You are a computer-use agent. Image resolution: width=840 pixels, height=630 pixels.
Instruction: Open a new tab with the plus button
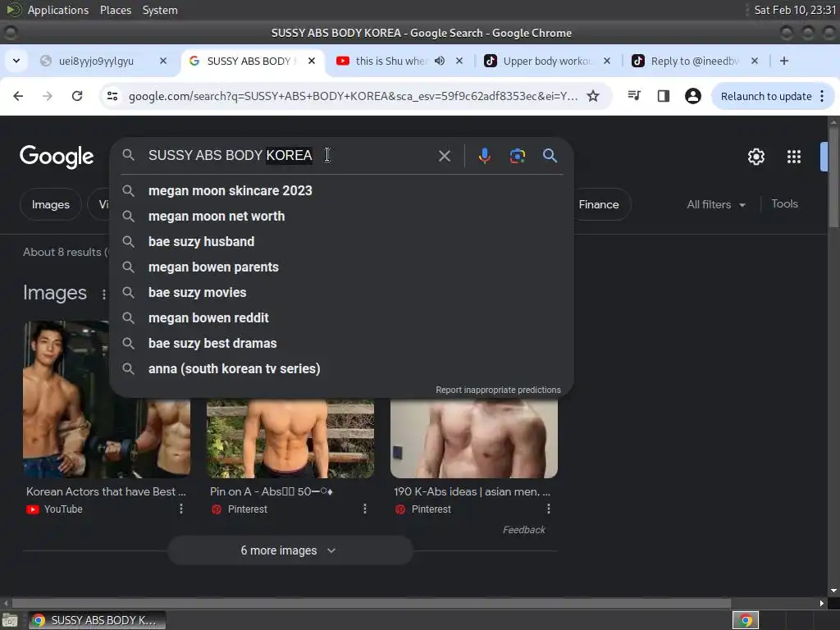click(783, 61)
